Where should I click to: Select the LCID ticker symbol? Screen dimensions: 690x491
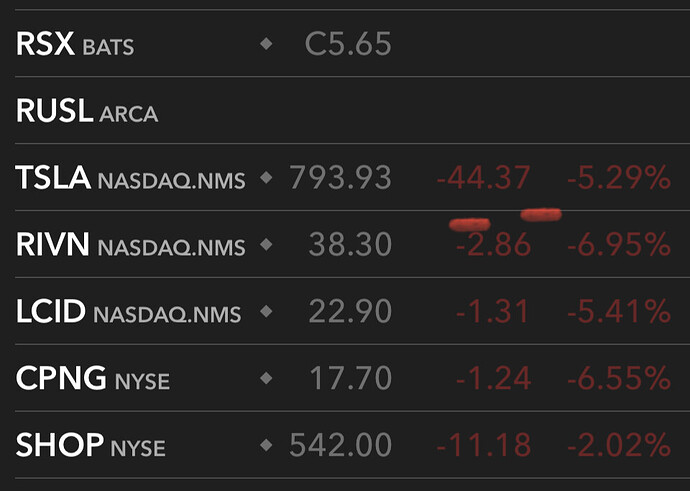point(50,311)
